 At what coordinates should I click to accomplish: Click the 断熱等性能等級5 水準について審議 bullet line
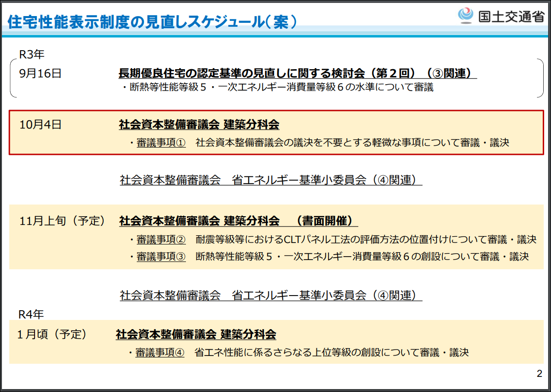(x=278, y=87)
